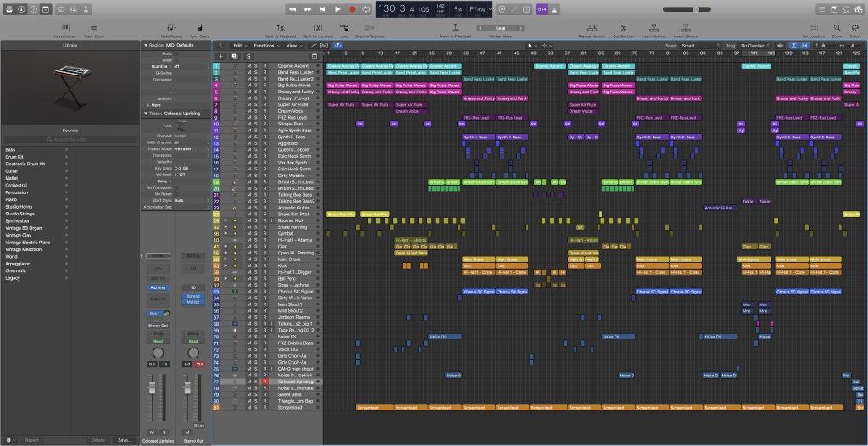
Task: Toggle the Toolbar display button
Action: coord(46,9)
